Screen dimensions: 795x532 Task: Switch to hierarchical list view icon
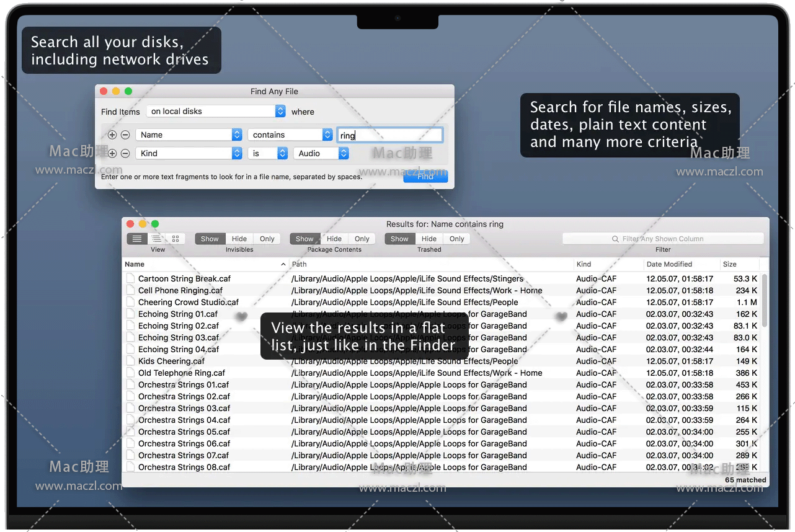[157, 239]
